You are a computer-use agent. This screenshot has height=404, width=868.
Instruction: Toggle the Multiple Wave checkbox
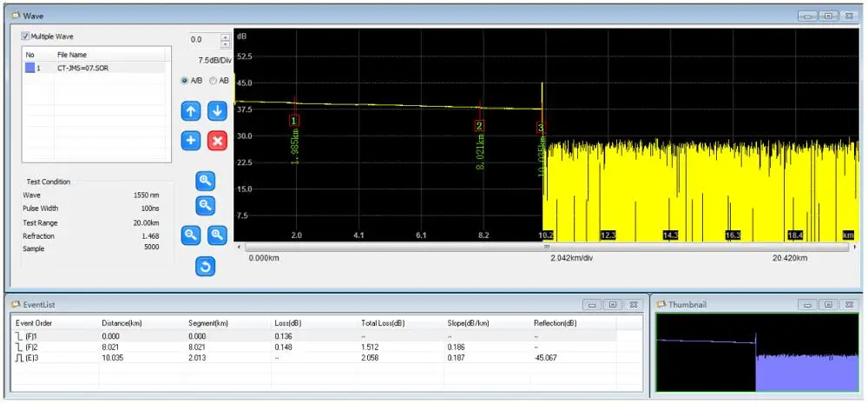(26, 36)
